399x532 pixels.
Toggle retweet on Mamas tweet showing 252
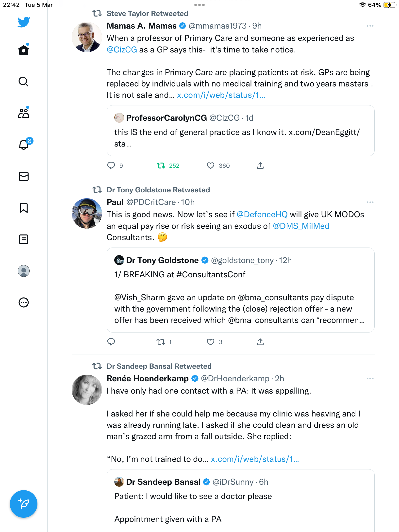[161, 166]
